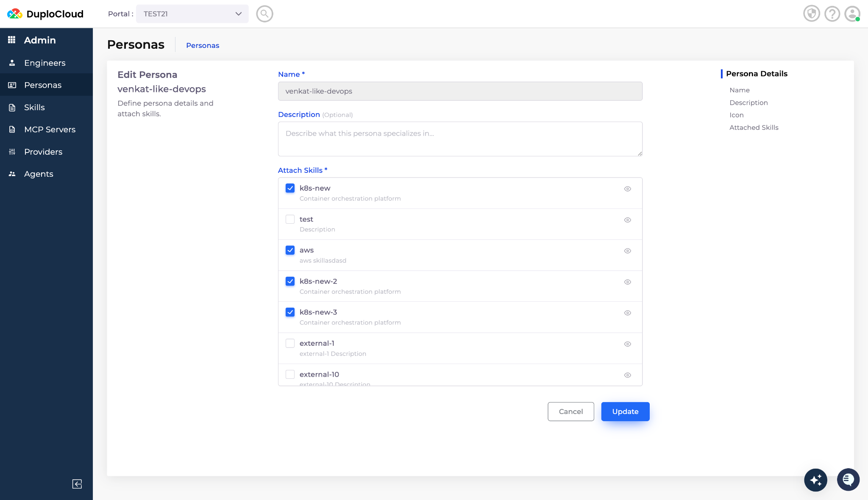Check the test skill checkbox
This screenshot has width=868, height=500.
tap(290, 219)
